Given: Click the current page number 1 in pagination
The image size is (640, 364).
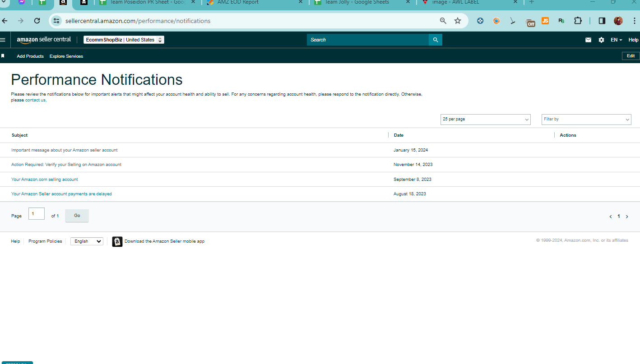Looking at the screenshot, I should pyautogui.click(x=619, y=217).
